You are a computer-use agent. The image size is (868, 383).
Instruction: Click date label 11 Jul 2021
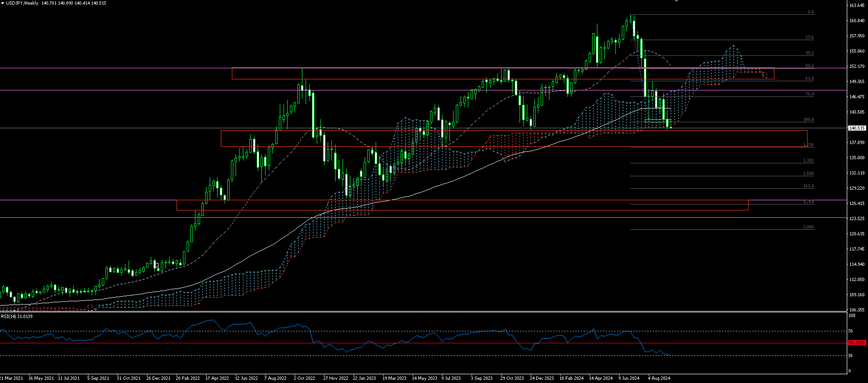pos(69,378)
